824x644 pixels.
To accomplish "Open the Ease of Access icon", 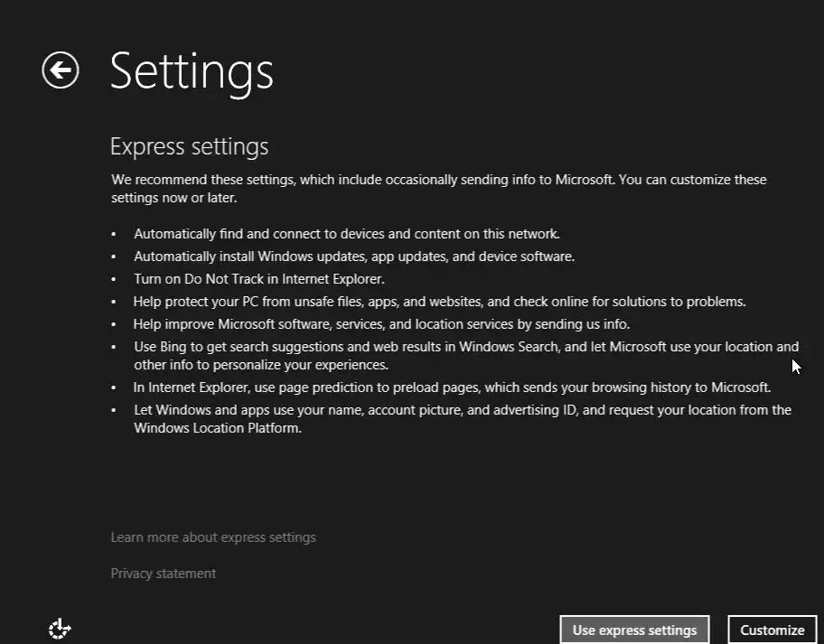I will point(60,629).
